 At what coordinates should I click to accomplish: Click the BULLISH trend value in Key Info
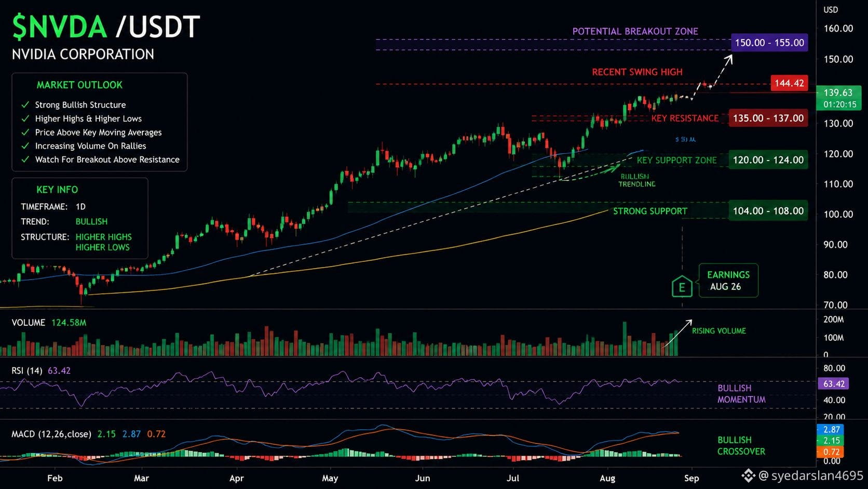click(x=91, y=221)
